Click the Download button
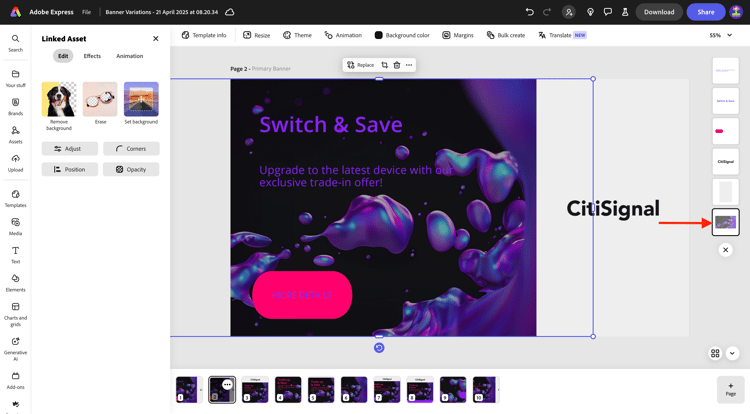The height and width of the screenshot is (414, 750). point(659,12)
